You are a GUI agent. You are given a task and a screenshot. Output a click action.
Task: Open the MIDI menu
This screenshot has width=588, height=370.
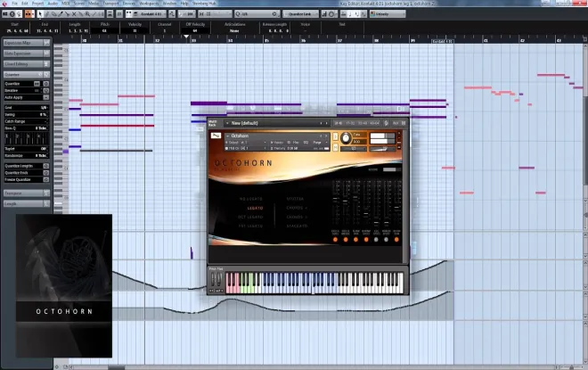[x=65, y=4]
